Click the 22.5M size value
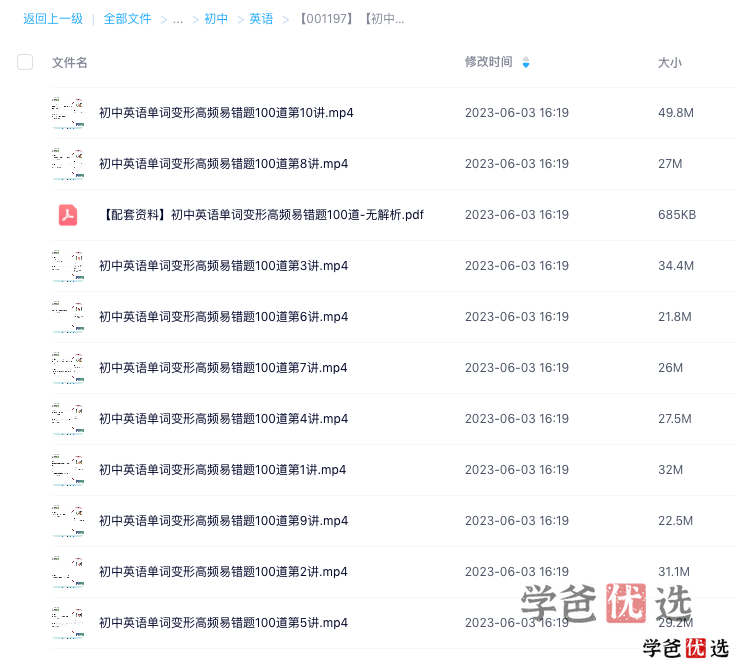The width and height of the screenshot is (736, 663). (x=675, y=521)
